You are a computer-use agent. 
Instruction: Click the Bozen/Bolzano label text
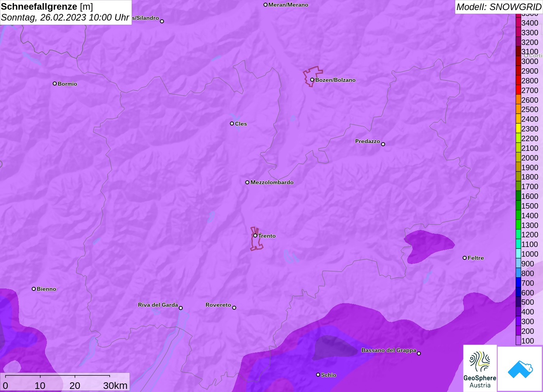coord(335,80)
